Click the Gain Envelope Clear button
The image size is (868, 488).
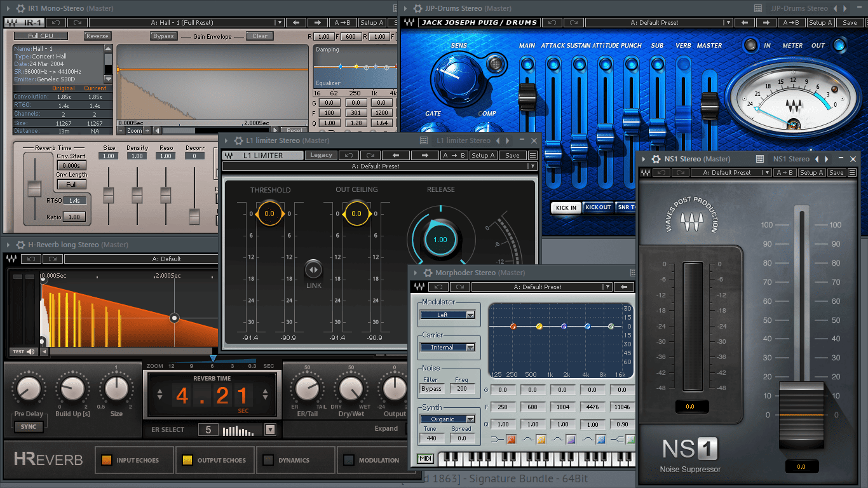pyautogui.click(x=260, y=36)
